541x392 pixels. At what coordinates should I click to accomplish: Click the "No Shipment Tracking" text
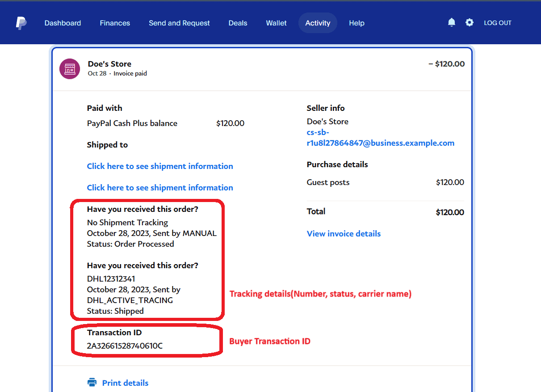click(127, 223)
